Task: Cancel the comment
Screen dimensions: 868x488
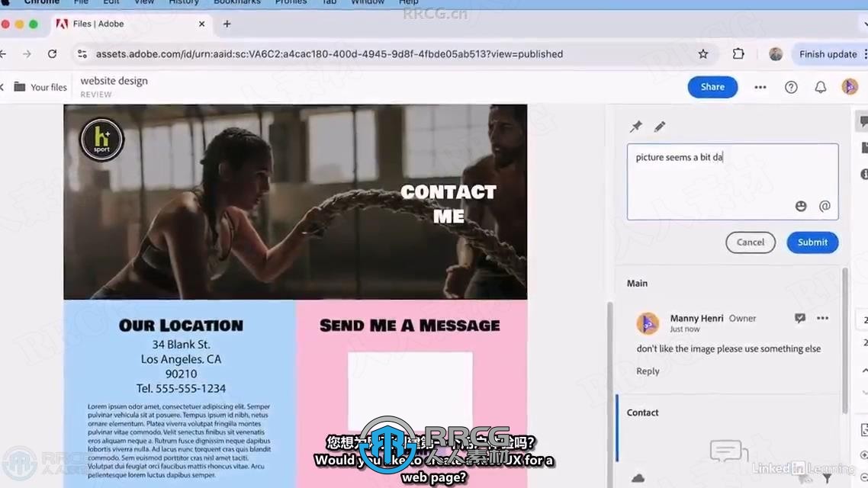Action: coord(750,242)
